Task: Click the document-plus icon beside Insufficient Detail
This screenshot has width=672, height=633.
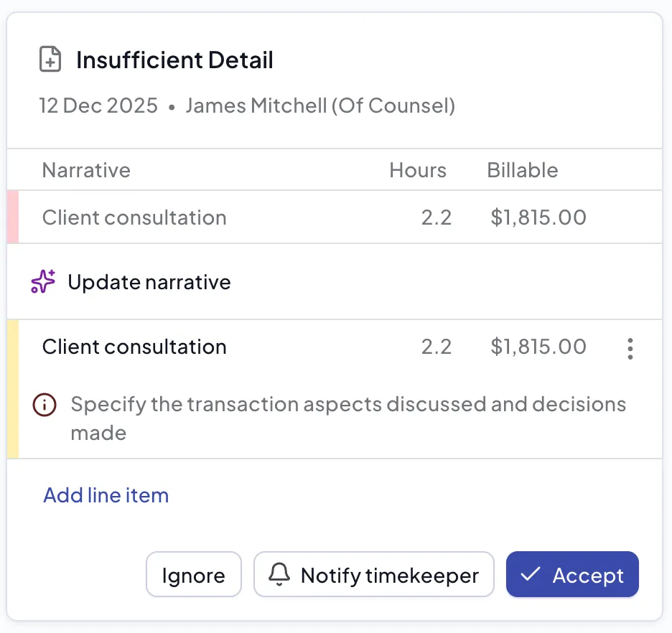Action: pyautogui.click(x=50, y=60)
